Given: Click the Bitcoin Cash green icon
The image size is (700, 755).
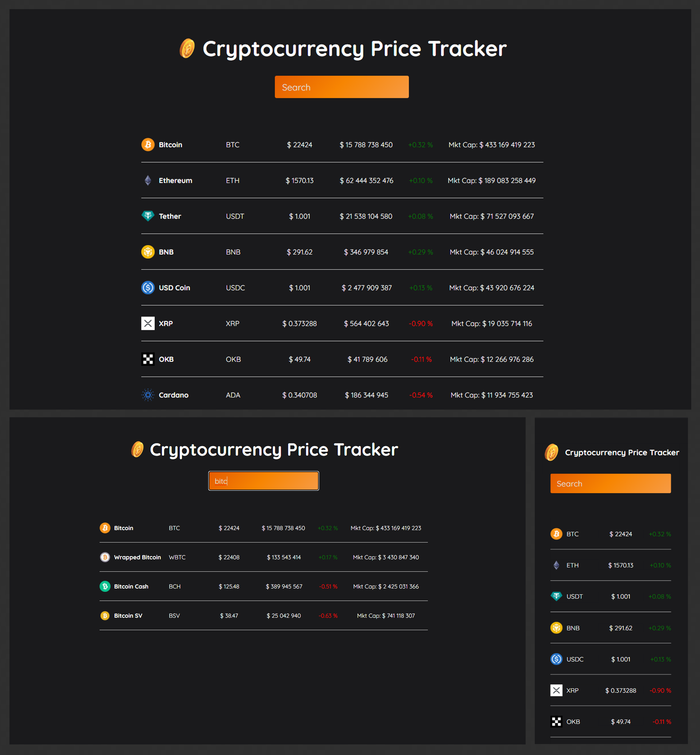Looking at the screenshot, I should pyautogui.click(x=105, y=586).
